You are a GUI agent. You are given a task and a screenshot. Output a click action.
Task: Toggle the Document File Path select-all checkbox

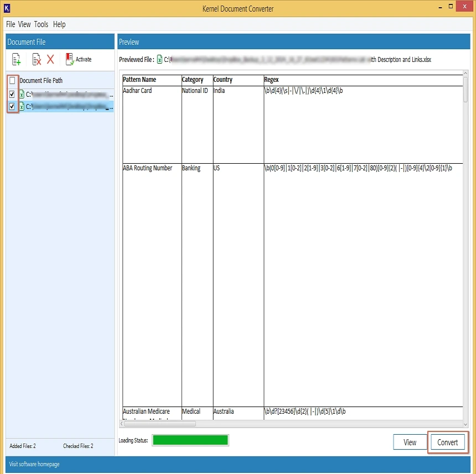pos(12,81)
